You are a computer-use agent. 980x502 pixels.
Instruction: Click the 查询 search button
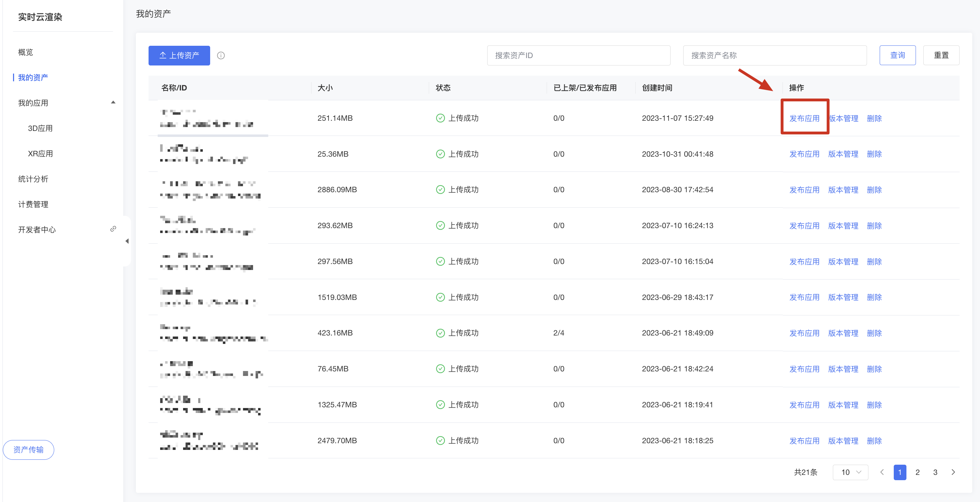click(897, 56)
